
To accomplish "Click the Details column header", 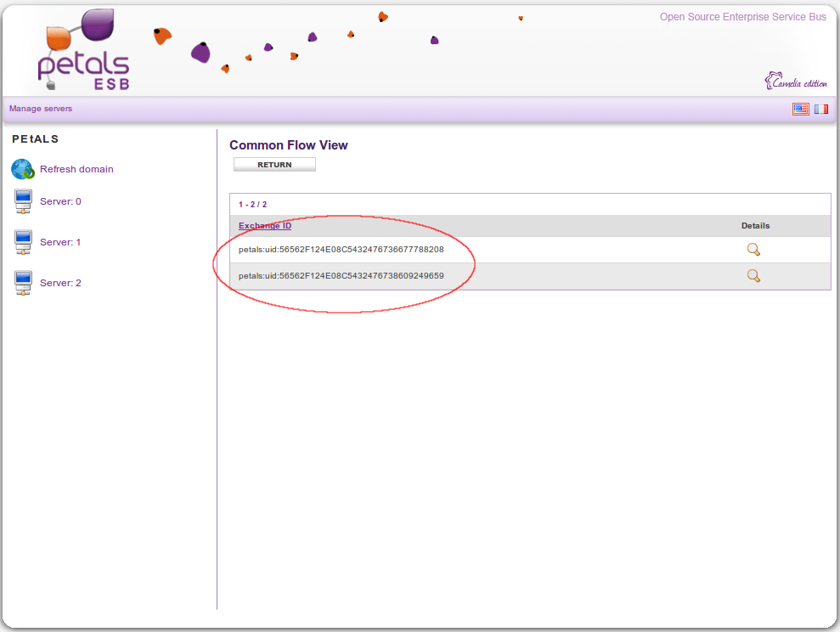I will [x=755, y=226].
